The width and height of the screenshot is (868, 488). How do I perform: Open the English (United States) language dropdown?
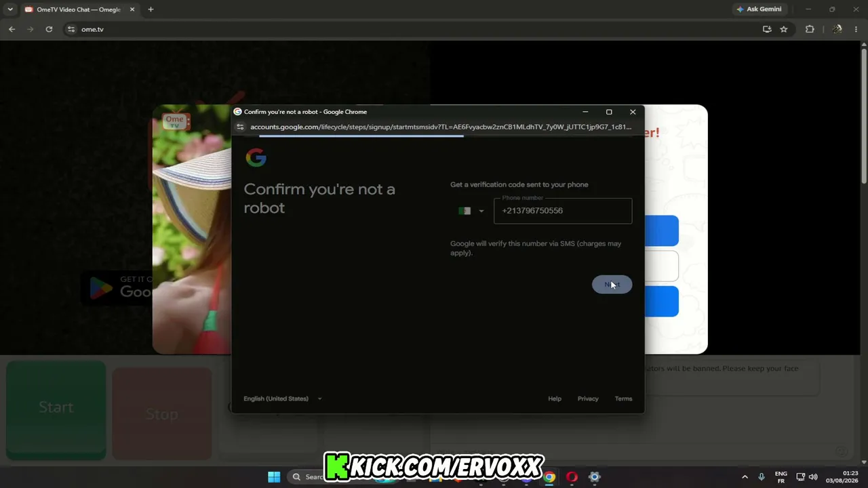[283, 399]
